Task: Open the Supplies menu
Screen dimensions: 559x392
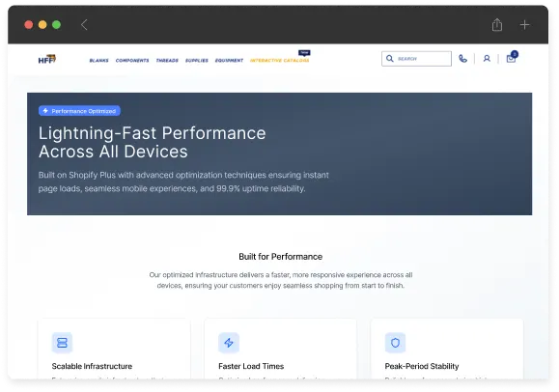Action: click(x=196, y=60)
